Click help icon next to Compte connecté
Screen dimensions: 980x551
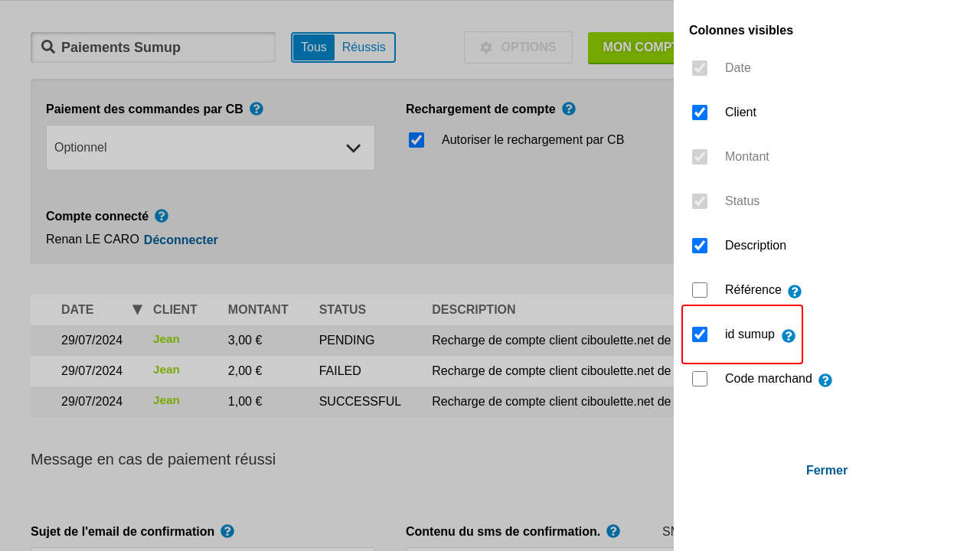point(162,216)
